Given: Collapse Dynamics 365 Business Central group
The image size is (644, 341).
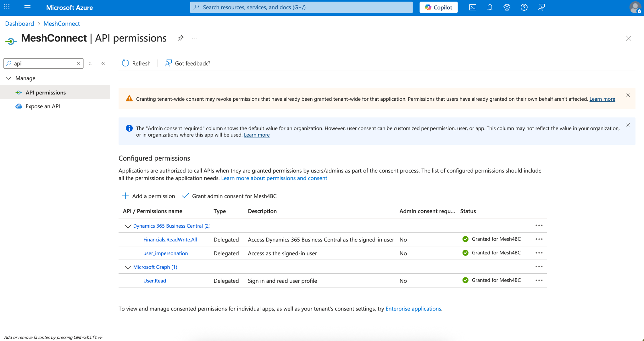Looking at the screenshot, I should [x=128, y=226].
